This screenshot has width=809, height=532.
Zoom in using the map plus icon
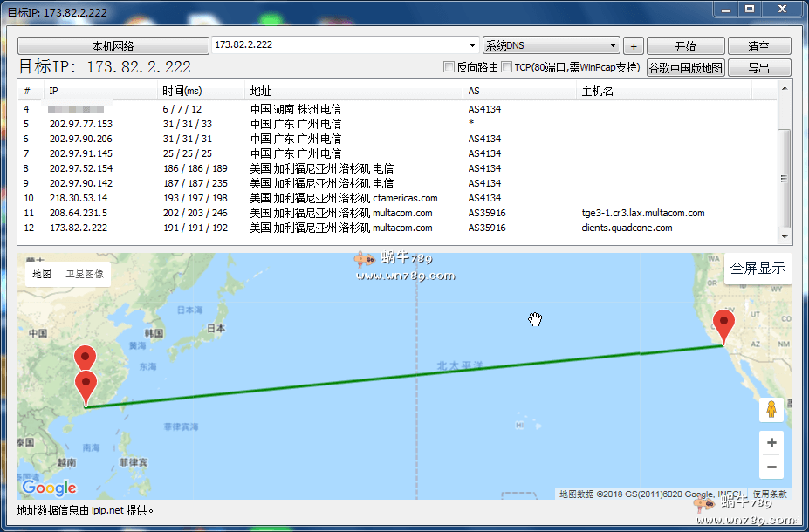pos(771,442)
